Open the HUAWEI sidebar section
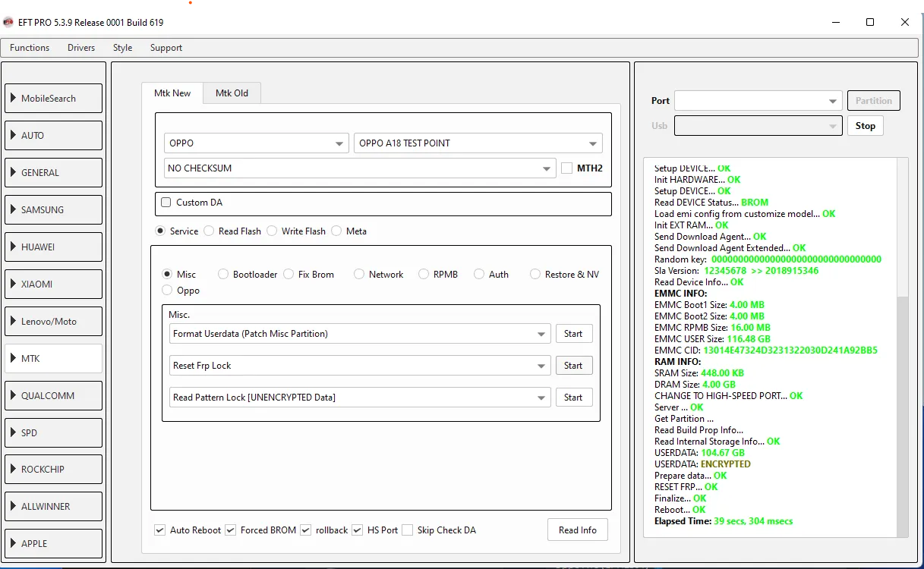 53,247
